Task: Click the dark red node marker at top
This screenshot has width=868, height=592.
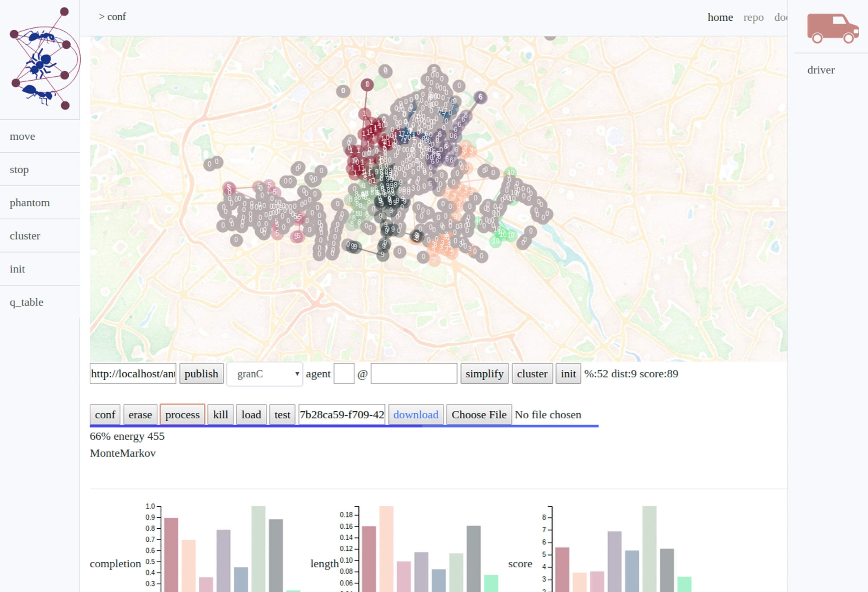Action: [x=367, y=85]
